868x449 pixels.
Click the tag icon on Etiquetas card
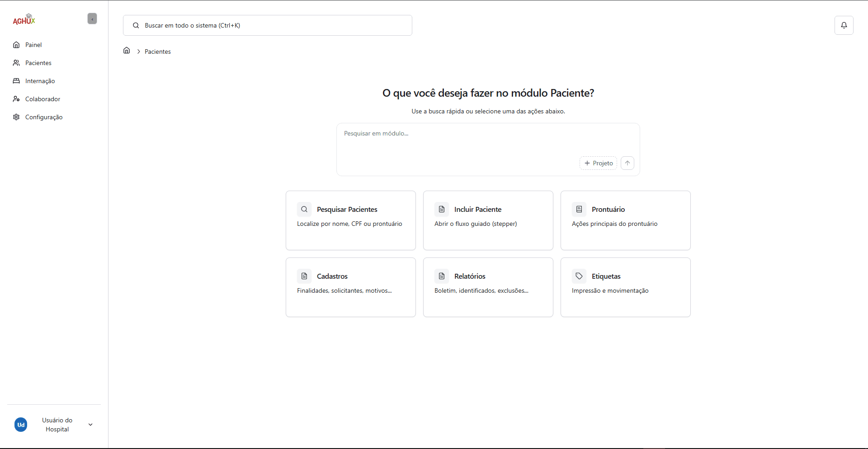(x=579, y=276)
